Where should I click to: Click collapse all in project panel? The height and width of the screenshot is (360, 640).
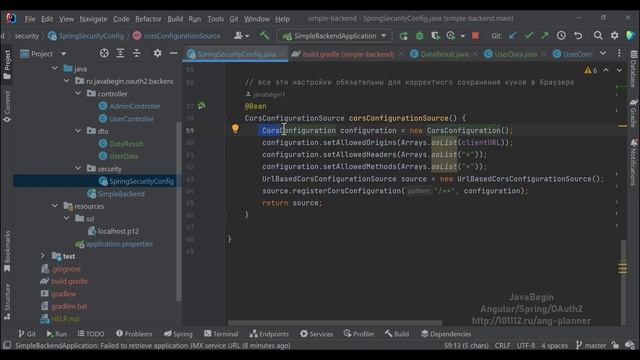pos(136,53)
